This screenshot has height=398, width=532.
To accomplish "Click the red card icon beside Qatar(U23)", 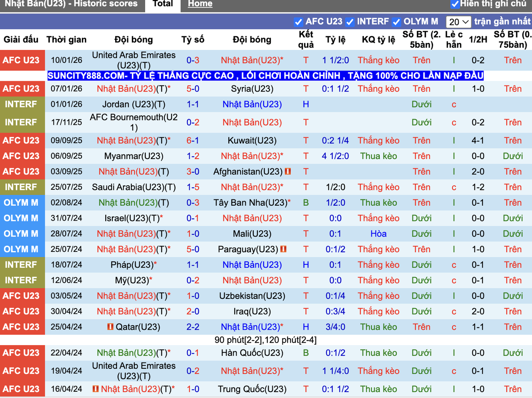I will [x=110, y=327].
